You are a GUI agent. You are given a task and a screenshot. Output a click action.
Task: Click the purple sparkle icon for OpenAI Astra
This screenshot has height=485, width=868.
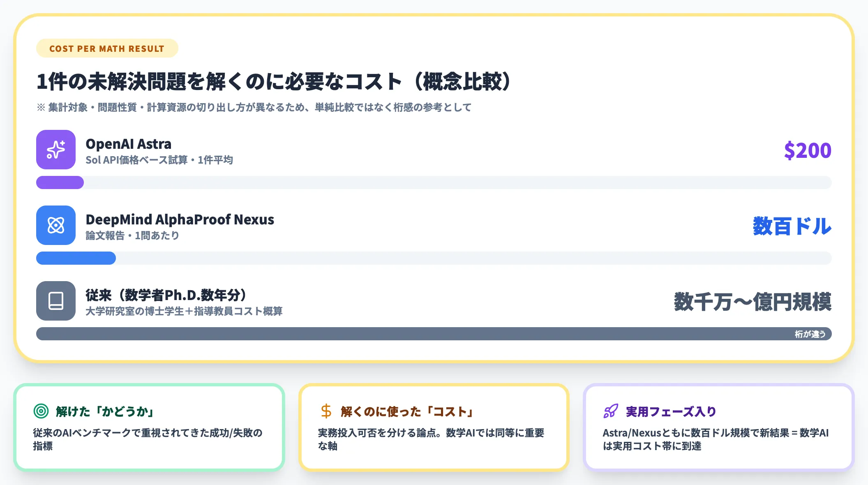point(56,150)
